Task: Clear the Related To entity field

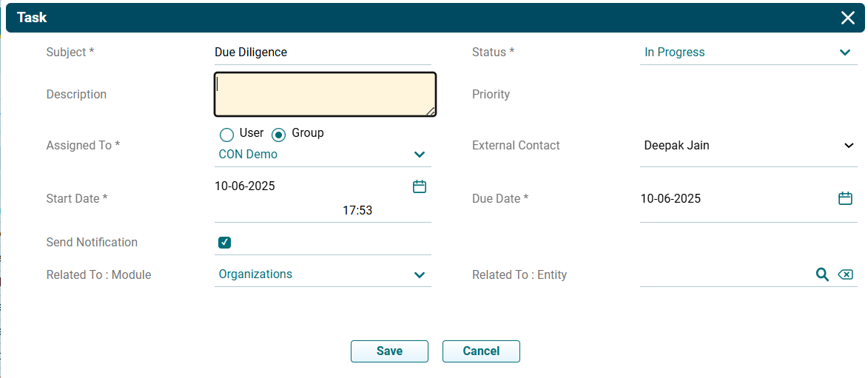Action: pyautogui.click(x=845, y=274)
